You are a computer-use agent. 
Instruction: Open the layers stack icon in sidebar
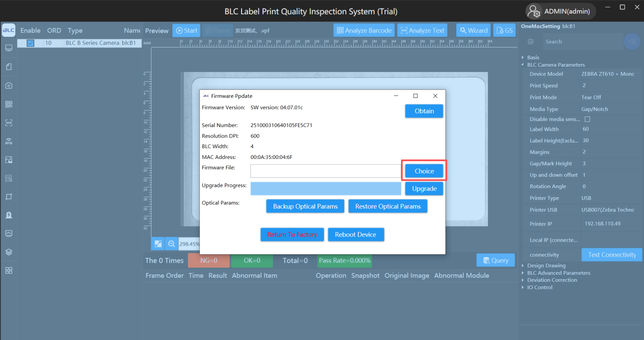(9, 252)
